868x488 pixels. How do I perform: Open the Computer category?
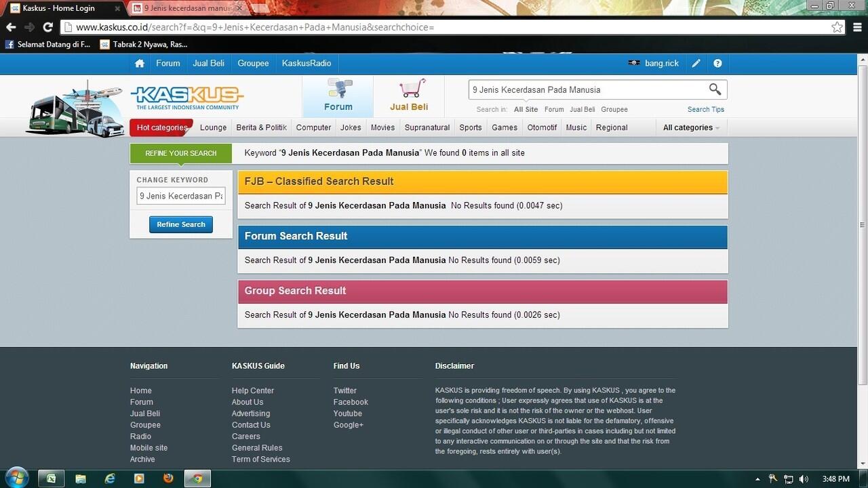313,127
